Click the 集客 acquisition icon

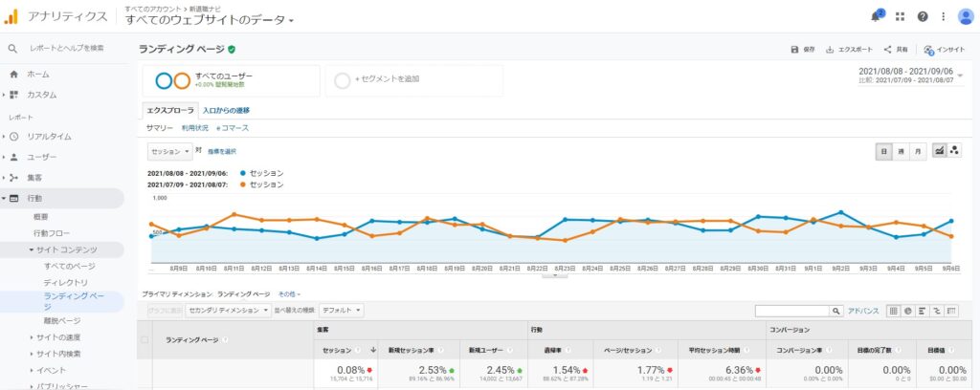click(13, 178)
